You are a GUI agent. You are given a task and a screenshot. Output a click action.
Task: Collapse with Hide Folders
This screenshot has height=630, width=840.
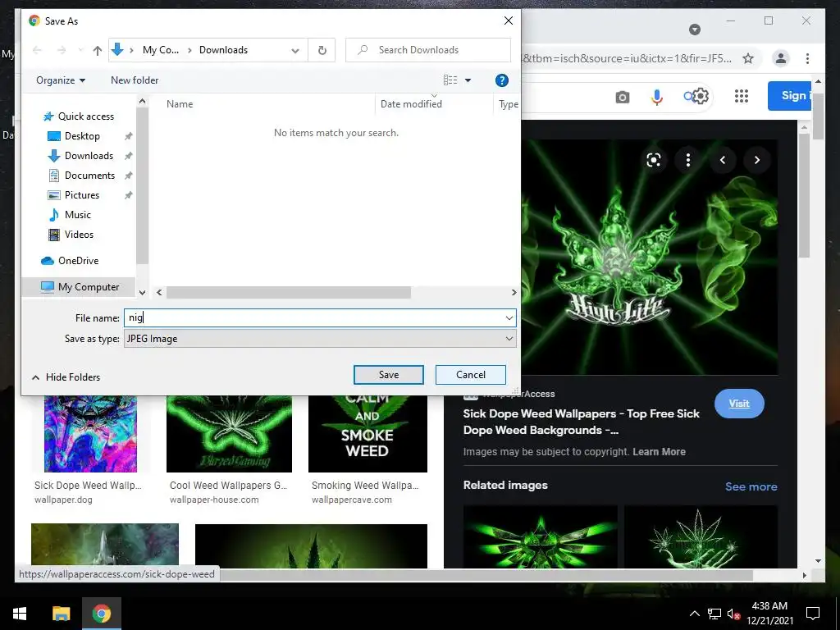pos(66,377)
